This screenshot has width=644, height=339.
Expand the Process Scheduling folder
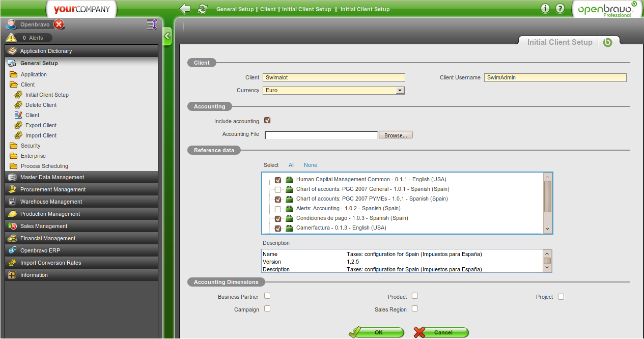click(x=13, y=166)
